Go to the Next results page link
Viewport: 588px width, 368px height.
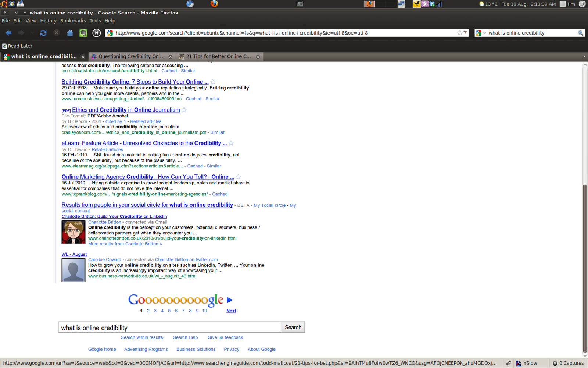point(231,311)
